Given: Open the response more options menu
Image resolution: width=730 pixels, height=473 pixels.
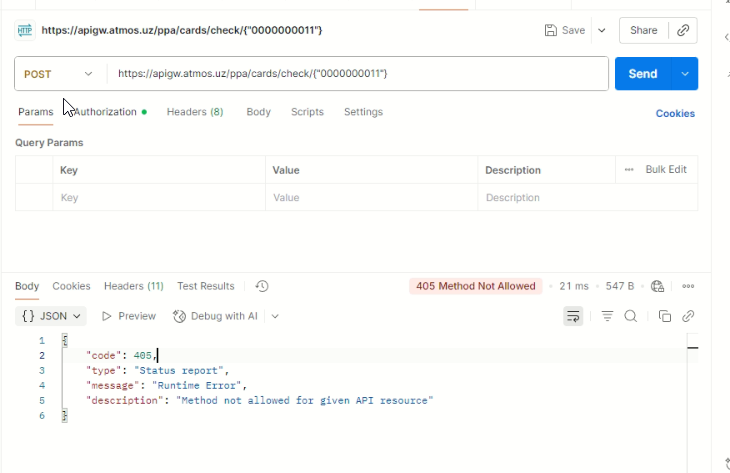Looking at the screenshot, I should tap(688, 286).
